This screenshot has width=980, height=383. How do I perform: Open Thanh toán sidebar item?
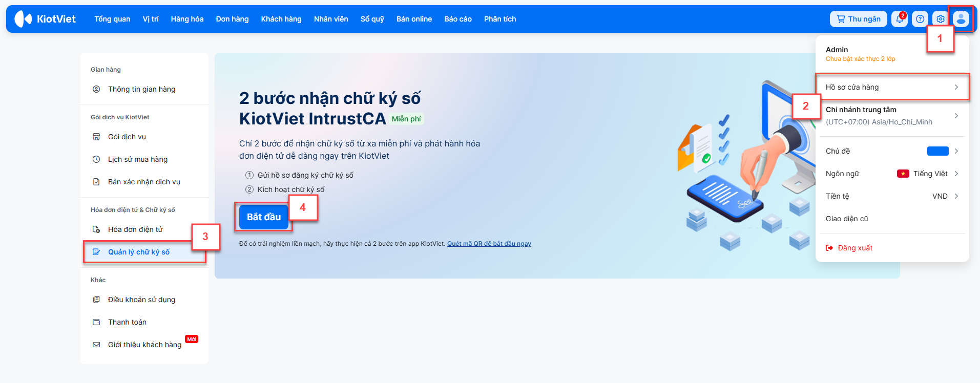point(144,322)
